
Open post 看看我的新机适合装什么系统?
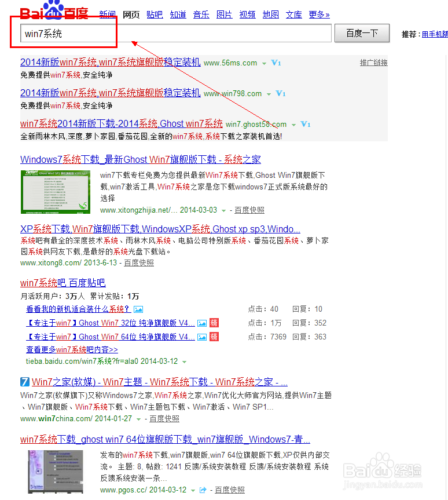tap(78, 309)
